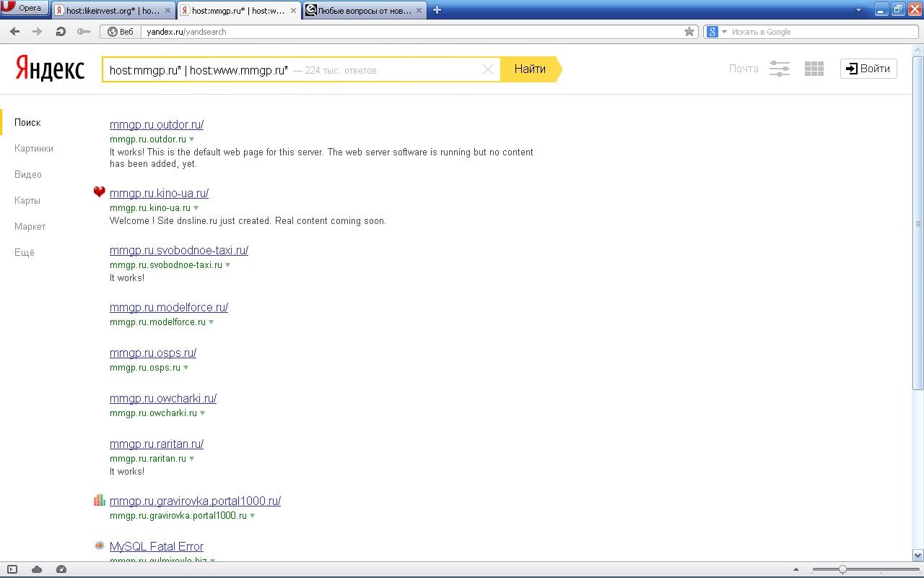The height and width of the screenshot is (578, 924).
Task: Expand the mmgp.ru.osps.ru green arrow menu
Action: pyautogui.click(x=186, y=368)
